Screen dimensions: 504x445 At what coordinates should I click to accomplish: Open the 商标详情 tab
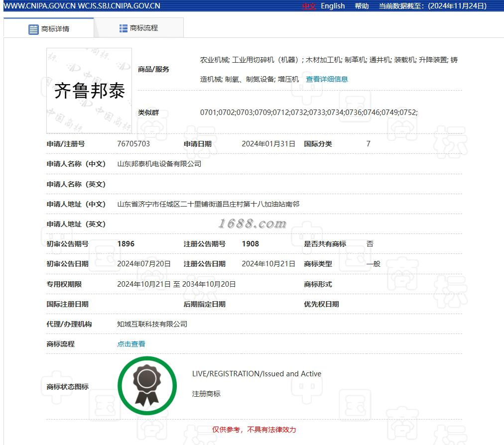[x=48, y=28]
